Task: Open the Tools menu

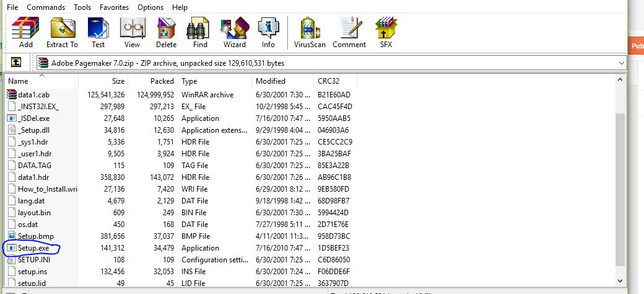Action: [82, 7]
